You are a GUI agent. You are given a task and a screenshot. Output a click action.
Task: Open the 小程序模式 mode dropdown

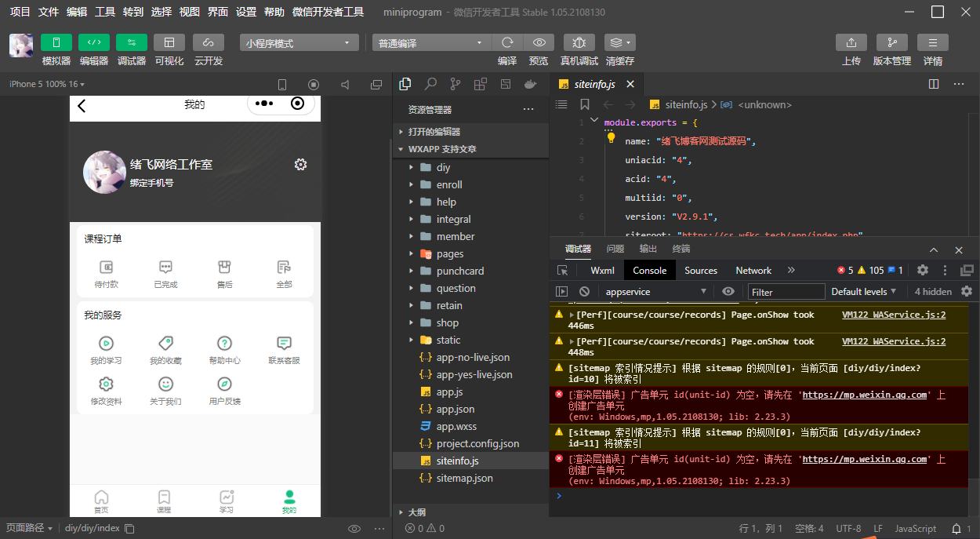pyautogui.click(x=298, y=43)
